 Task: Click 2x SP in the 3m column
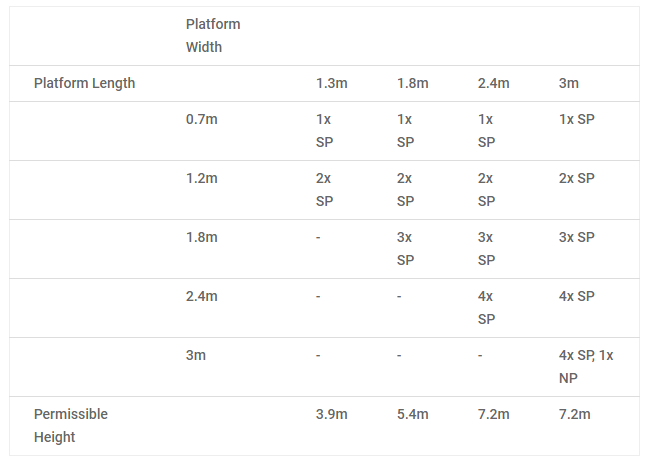point(576,178)
